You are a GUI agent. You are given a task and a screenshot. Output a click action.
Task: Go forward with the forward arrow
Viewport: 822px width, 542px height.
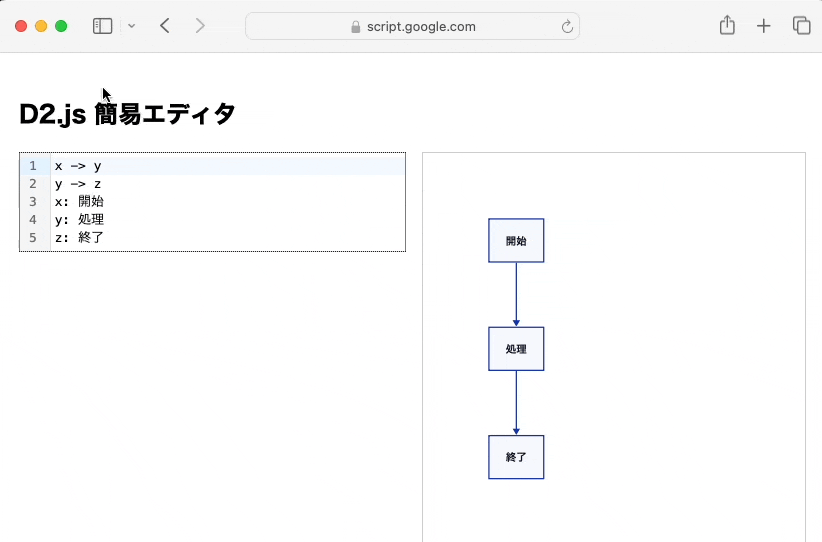point(200,26)
